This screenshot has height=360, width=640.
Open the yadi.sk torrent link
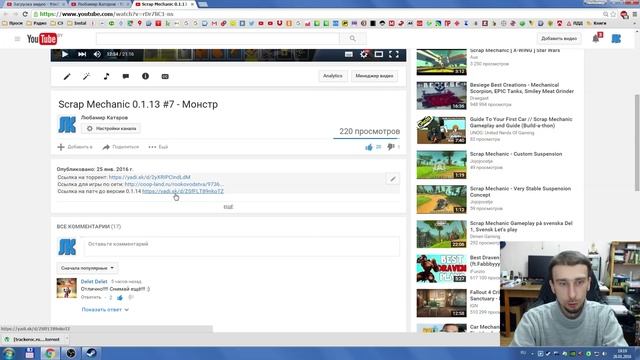coord(149,177)
